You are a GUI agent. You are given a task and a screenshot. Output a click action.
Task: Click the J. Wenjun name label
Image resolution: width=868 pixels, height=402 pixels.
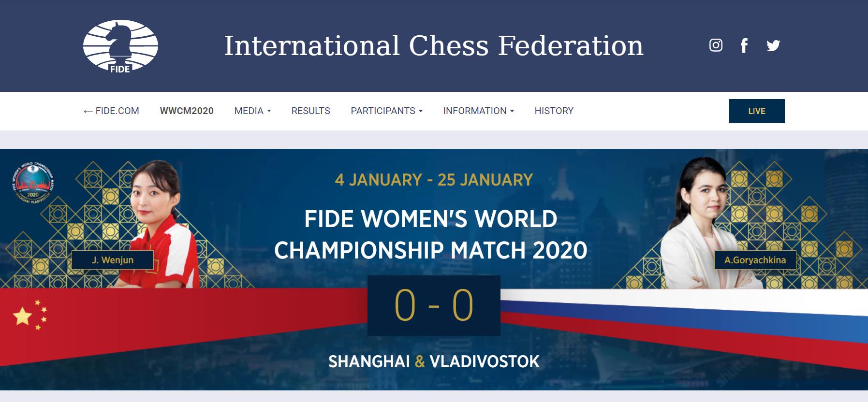coord(113,260)
